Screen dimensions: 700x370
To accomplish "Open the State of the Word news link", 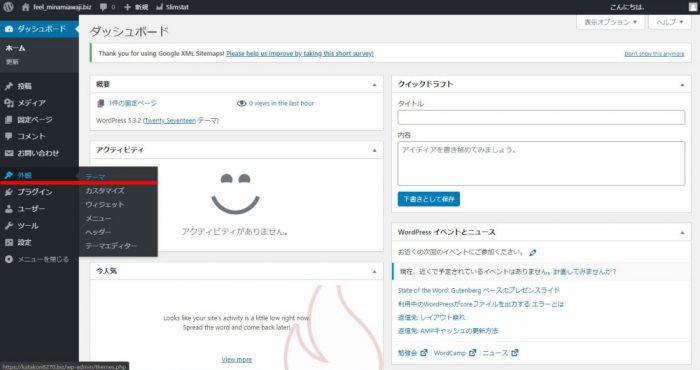I will point(479,291).
